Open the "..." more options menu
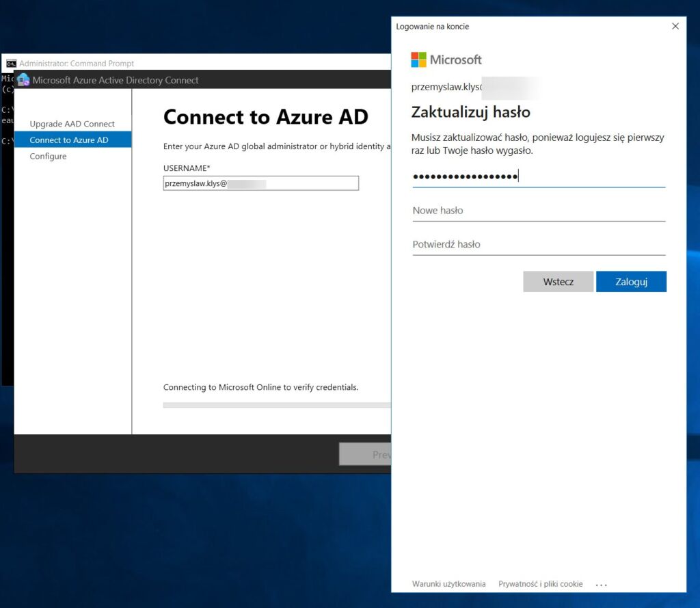This screenshot has width=700, height=608. point(601,583)
